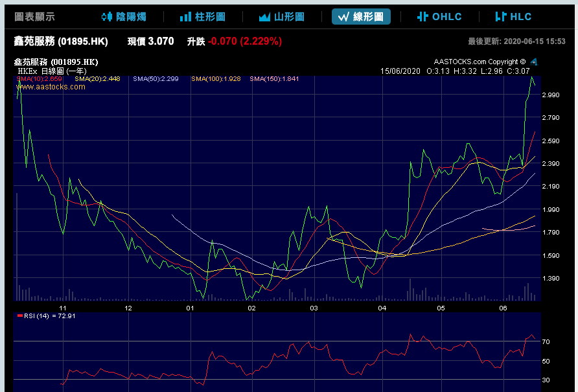The width and height of the screenshot is (578, 392).
Task: Click the current price 現價 3.070
Action: [151, 41]
